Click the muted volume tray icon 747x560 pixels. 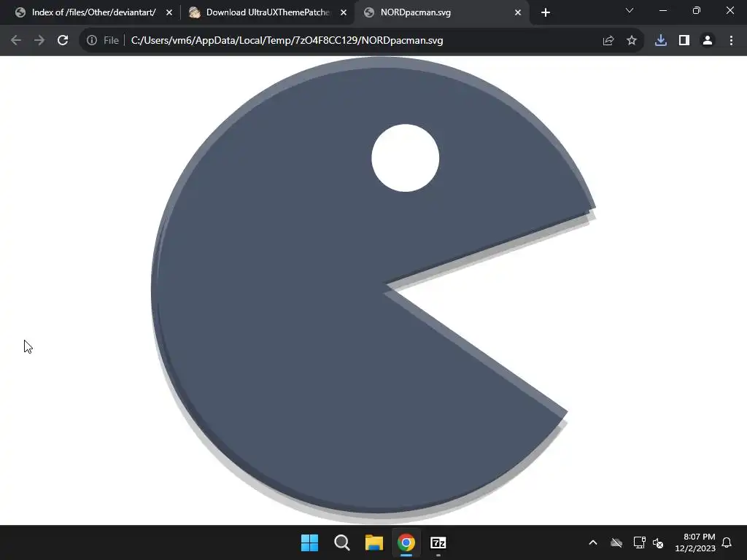[658, 542]
